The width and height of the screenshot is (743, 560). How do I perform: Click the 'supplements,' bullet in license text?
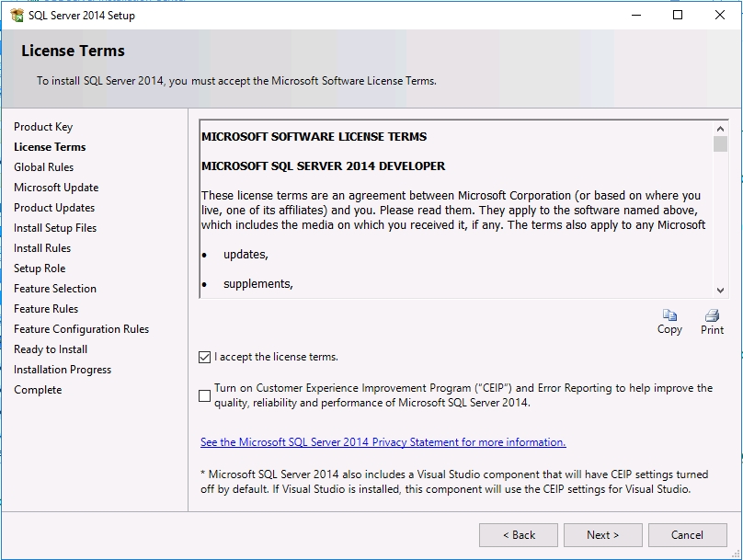(258, 284)
